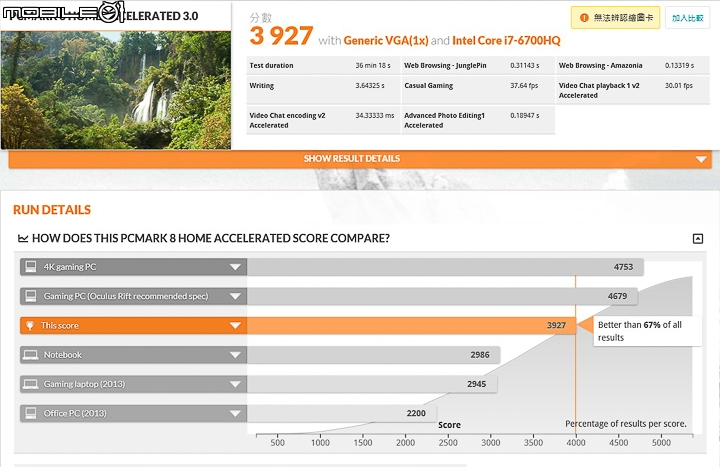Screen dimensions: 720x467
Task: Click the 2200 bar for Office PC
Action: pos(342,413)
